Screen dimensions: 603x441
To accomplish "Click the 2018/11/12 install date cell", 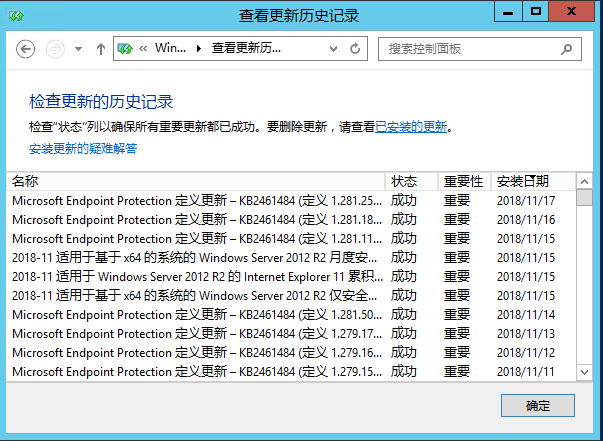I will (526, 353).
